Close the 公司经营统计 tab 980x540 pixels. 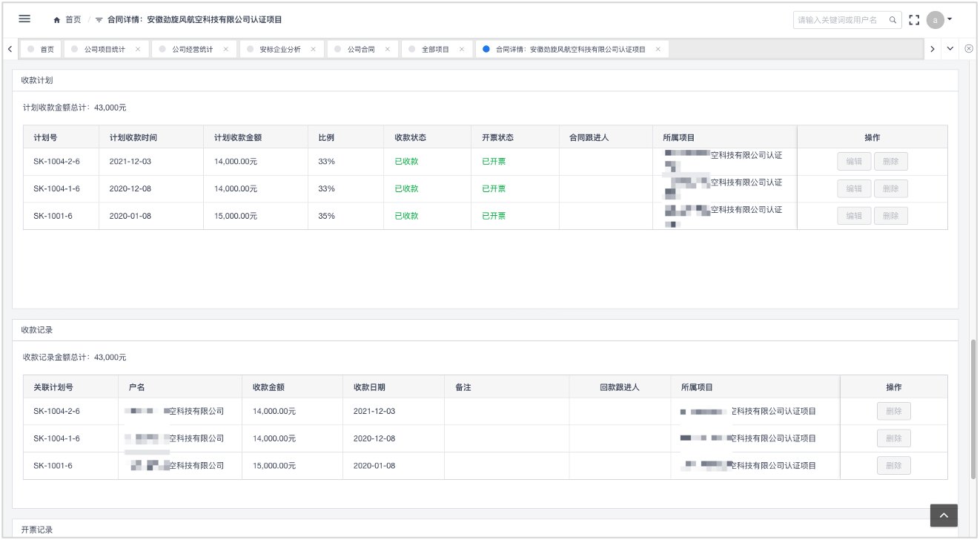225,50
